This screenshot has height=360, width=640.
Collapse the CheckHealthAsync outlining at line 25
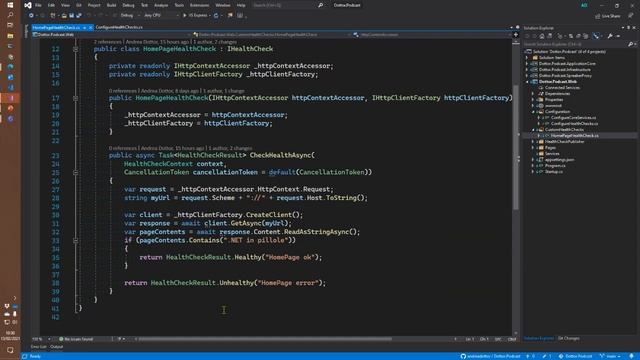[76, 172]
